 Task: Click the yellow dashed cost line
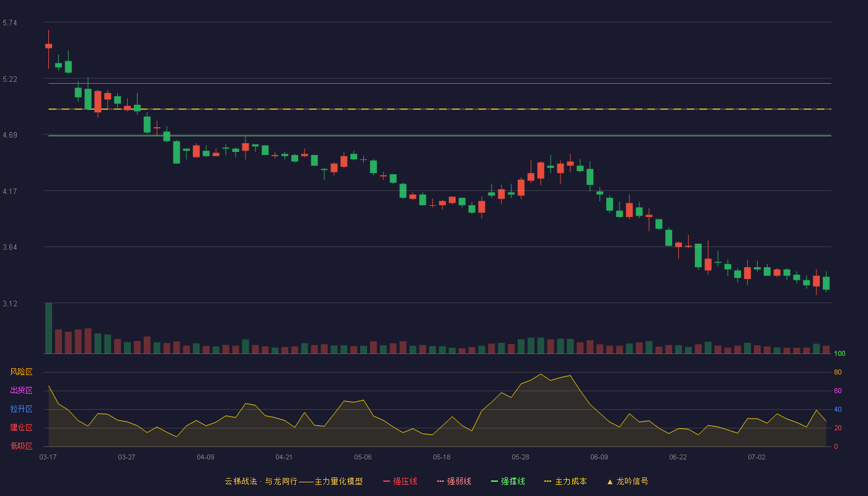point(440,109)
